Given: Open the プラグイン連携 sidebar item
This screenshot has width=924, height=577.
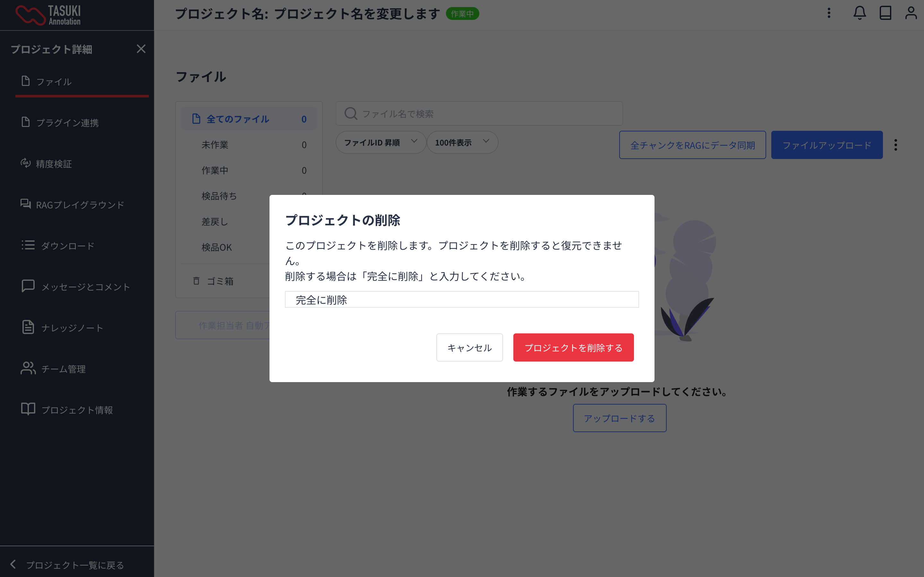Looking at the screenshot, I should point(67,123).
